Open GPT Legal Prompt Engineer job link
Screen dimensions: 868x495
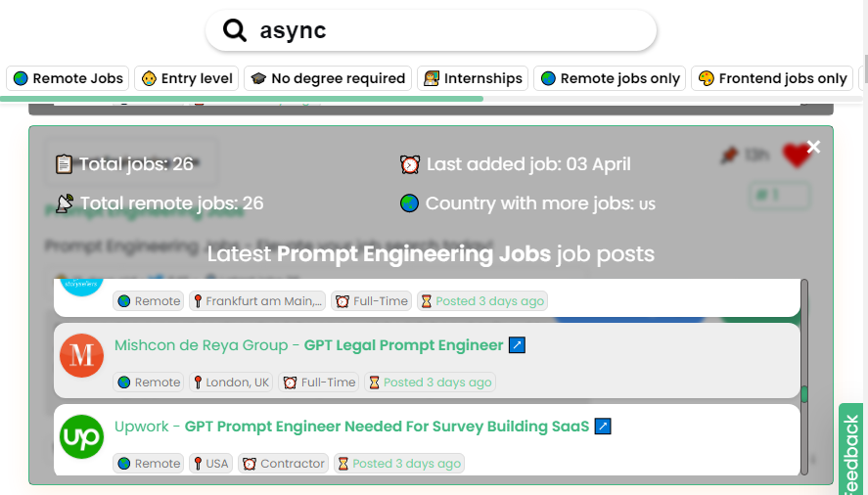tap(403, 345)
